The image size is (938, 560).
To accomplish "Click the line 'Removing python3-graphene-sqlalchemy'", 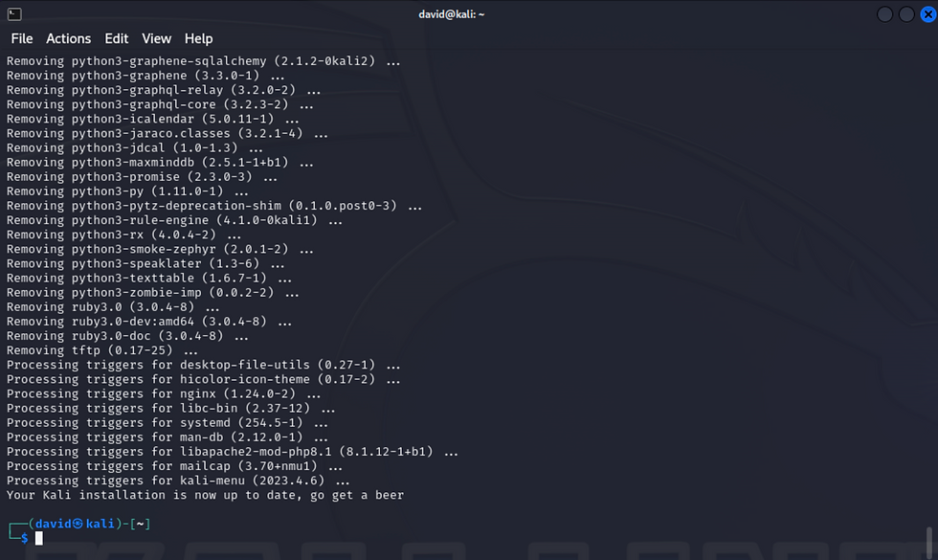I will click(x=203, y=61).
